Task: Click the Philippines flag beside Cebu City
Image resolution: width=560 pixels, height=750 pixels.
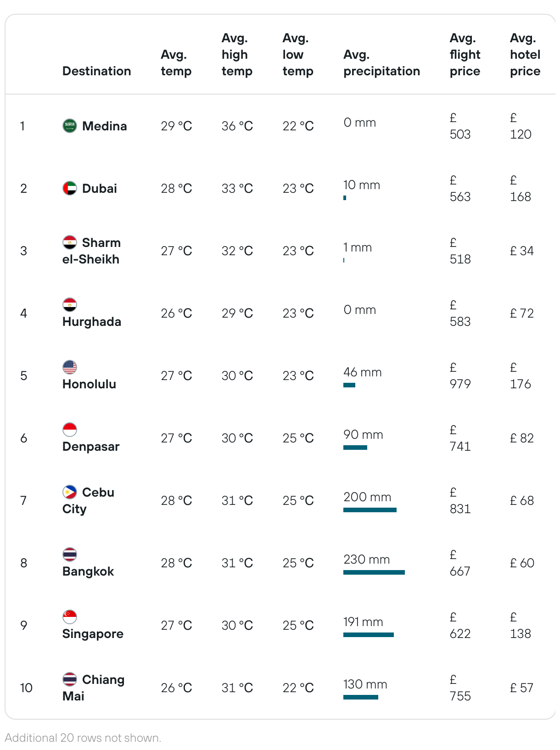Action: [x=70, y=492]
